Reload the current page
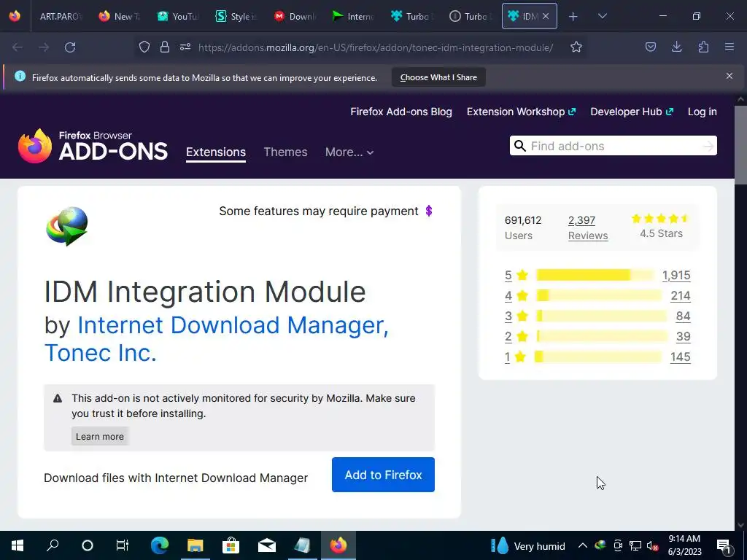This screenshot has width=747, height=560. 70,47
